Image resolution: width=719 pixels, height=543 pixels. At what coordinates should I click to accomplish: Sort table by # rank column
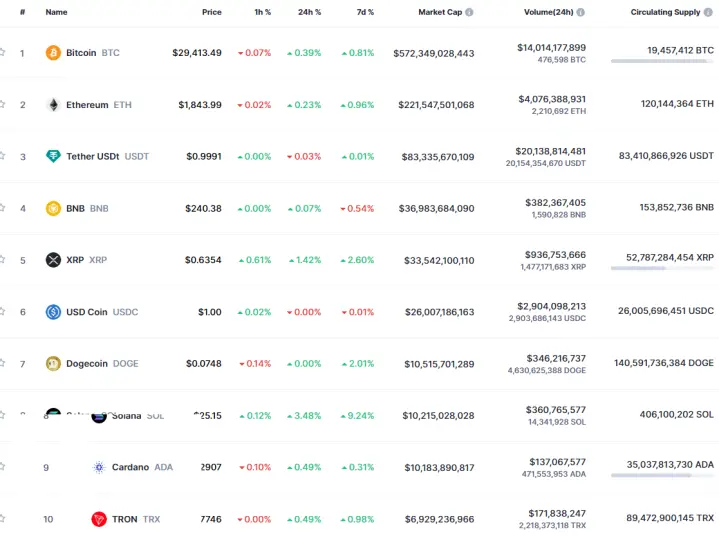tap(22, 12)
